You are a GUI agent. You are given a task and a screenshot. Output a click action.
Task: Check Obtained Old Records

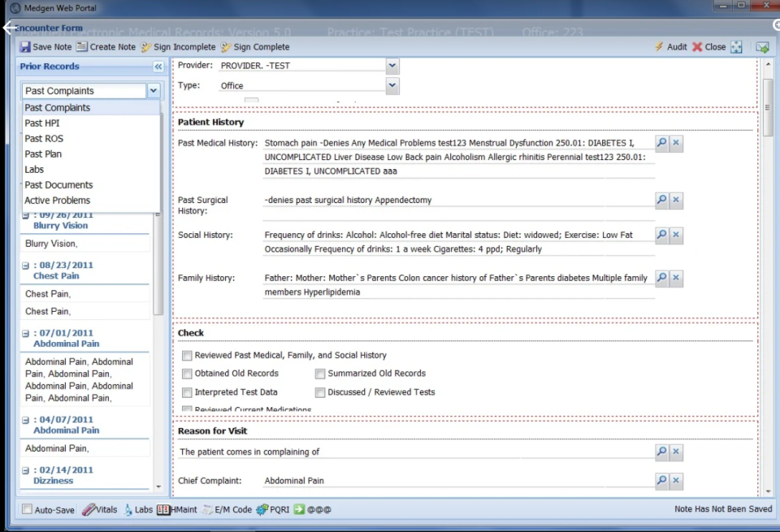187,373
